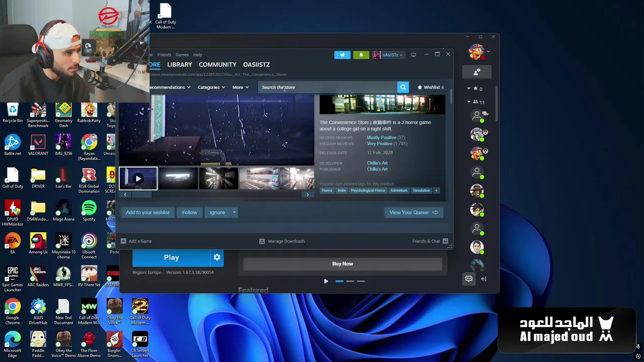Image resolution: width=644 pixels, height=362 pixels.
Task: Click the Big Picture mode monitor icon
Action: (x=413, y=55)
